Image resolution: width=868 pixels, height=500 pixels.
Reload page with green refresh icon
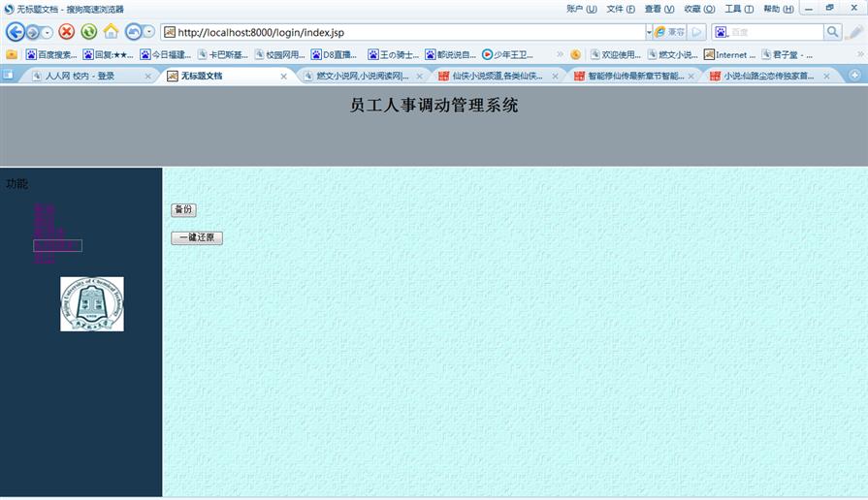coord(88,32)
